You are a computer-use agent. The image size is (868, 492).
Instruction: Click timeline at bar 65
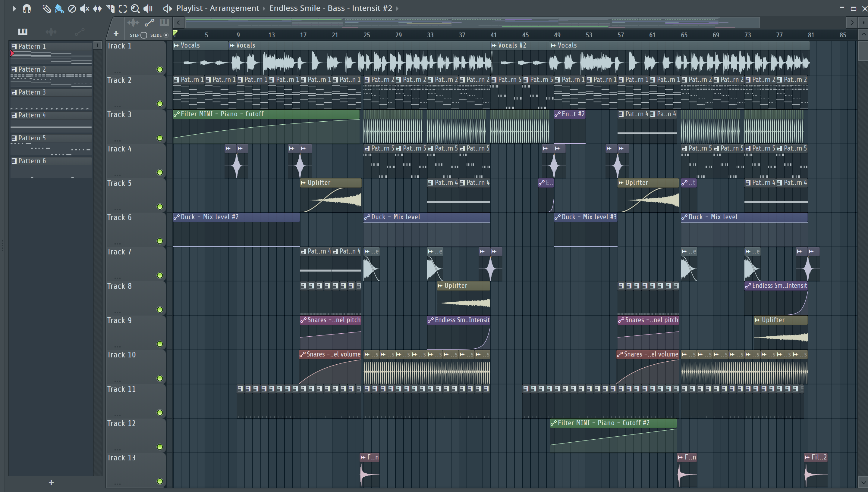684,35
